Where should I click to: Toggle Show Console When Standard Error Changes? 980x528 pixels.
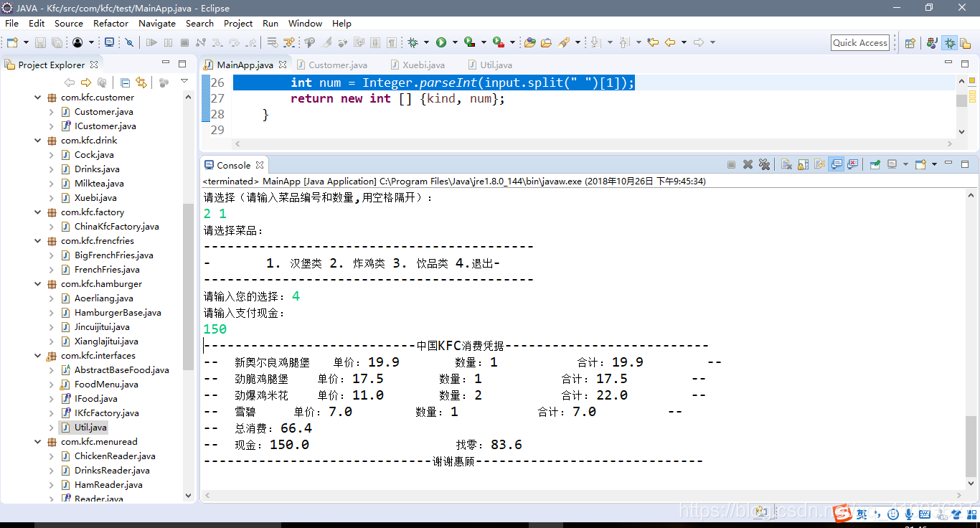click(x=852, y=164)
